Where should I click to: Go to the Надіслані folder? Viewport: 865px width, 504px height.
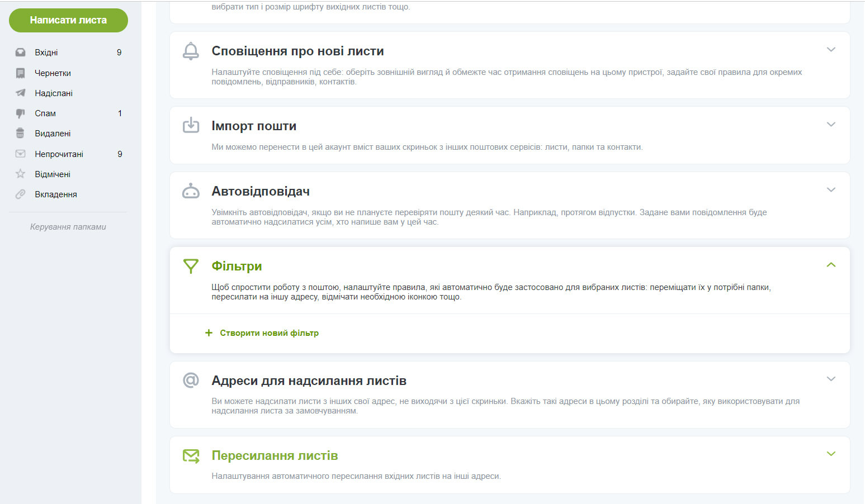click(54, 93)
